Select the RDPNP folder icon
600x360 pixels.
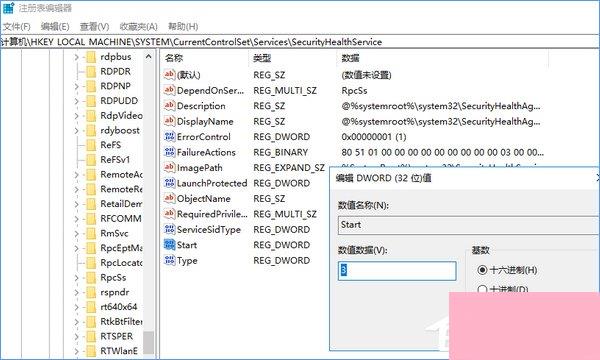(91, 86)
